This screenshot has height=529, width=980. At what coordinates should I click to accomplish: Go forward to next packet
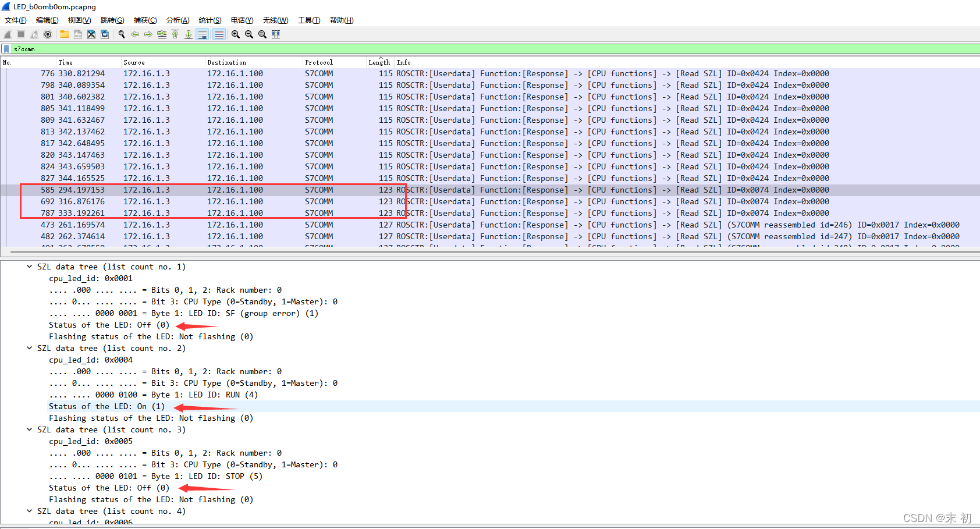pyautogui.click(x=148, y=34)
